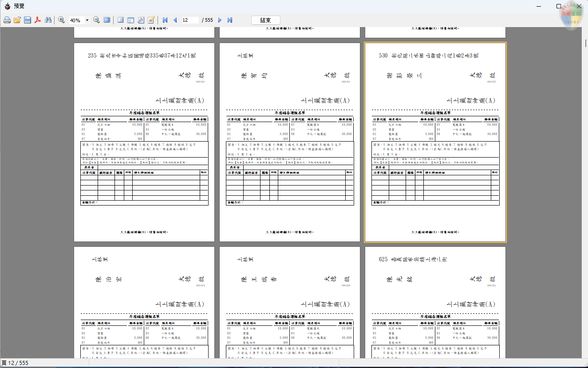Viewport: 588px width, 368px height.
Task: Toggle the outline panel button
Action: click(x=120, y=20)
